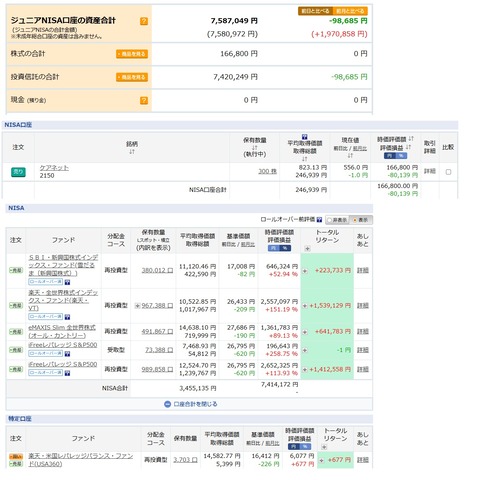Click help icon under 楽天・全世界株式 fund

click(x=67, y=317)
